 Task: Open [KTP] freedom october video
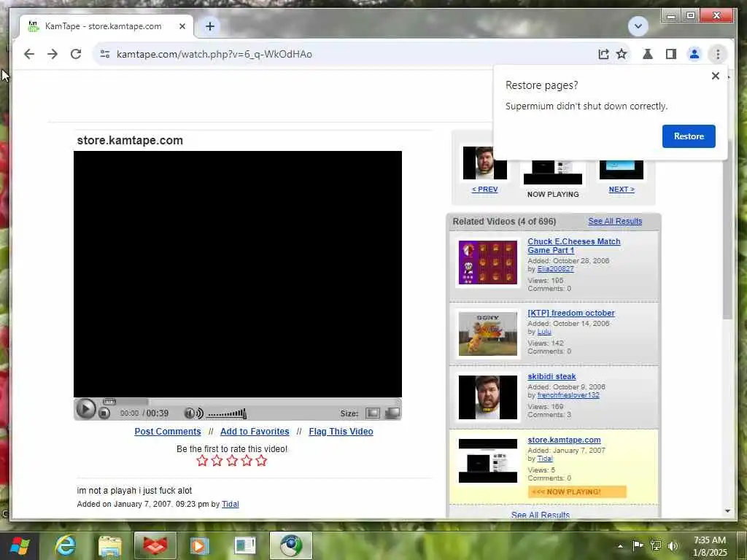pyautogui.click(x=570, y=313)
